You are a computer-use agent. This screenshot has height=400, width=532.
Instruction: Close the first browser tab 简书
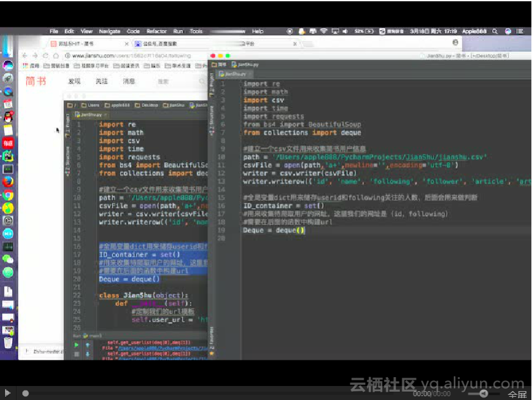tap(126, 44)
